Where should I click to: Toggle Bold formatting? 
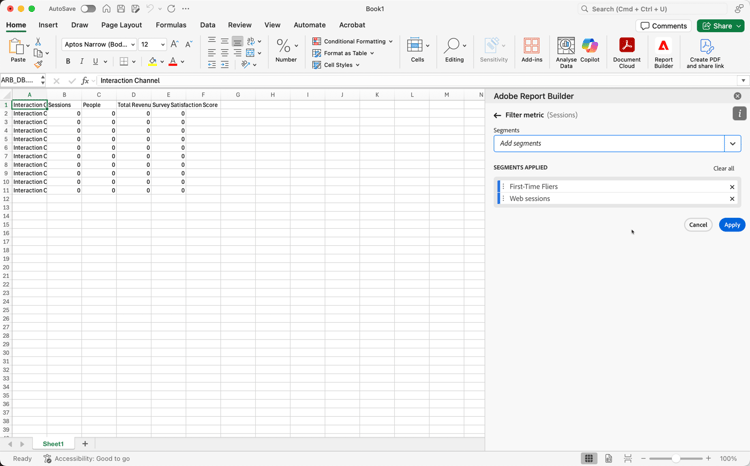point(68,61)
